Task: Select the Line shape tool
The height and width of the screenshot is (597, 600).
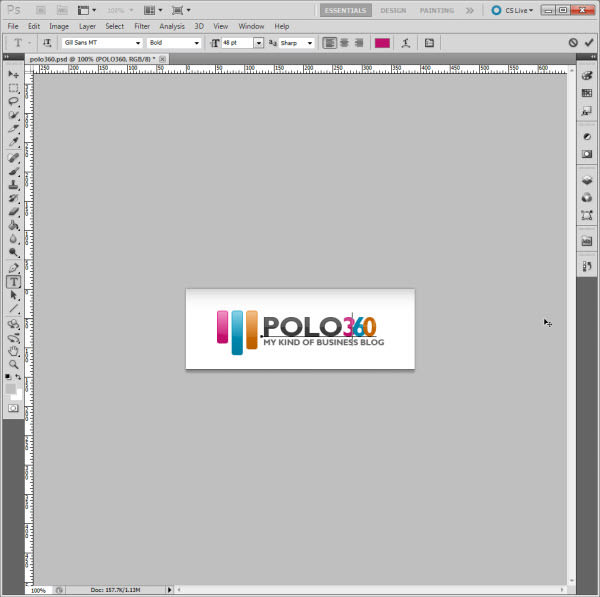Action: point(13,308)
